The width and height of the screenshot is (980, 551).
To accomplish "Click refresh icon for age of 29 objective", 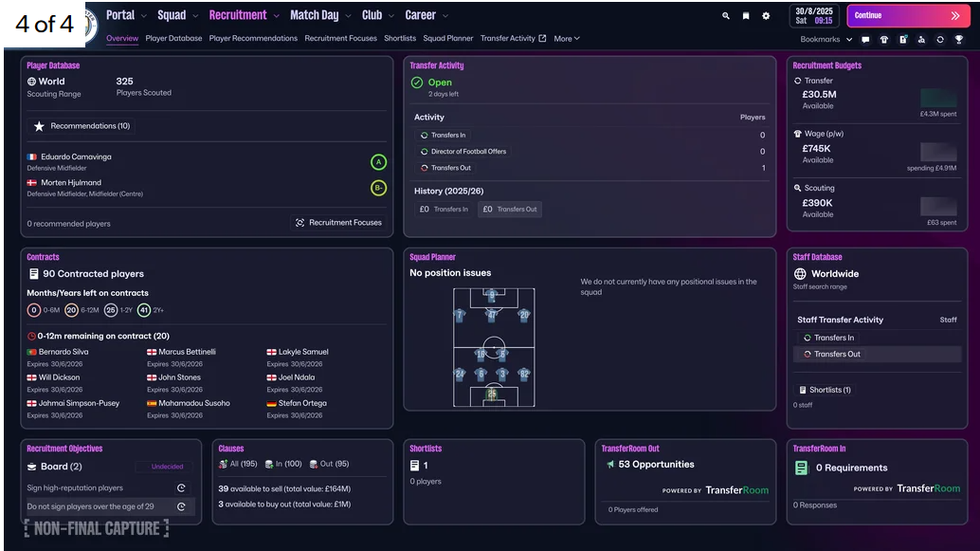I will point(181,506).
